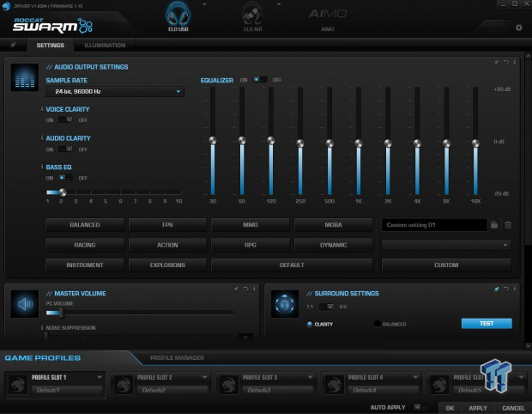
Task: Click the Voice Clarity info icon
Action: pyautogui.click(x=42, y=109)
